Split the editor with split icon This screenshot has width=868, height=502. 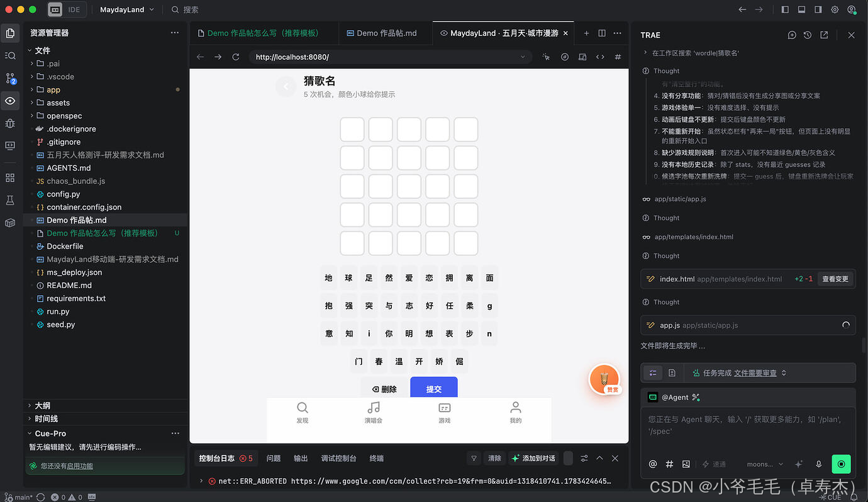602,33
